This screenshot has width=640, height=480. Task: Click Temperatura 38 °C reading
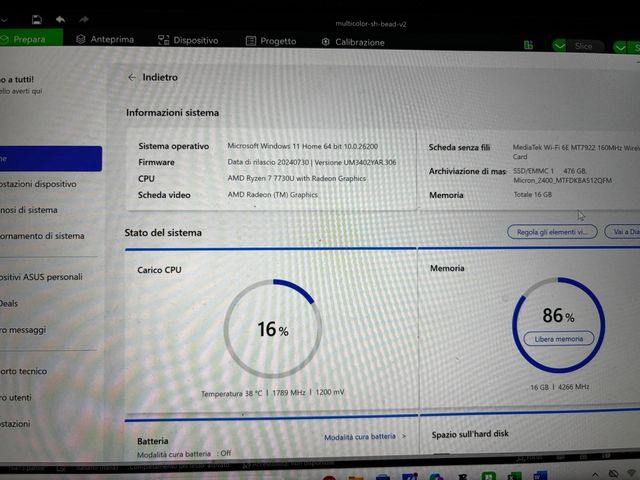point(231,393)
